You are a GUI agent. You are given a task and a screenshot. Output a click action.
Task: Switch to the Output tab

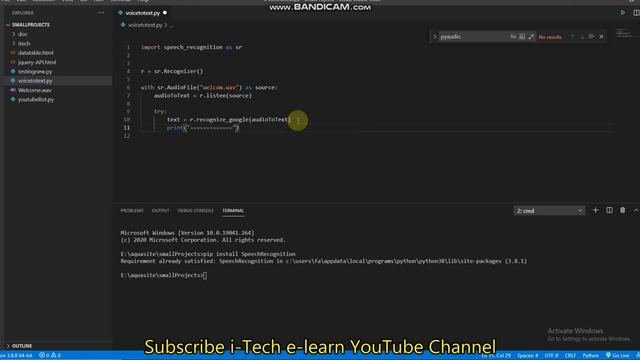pos(160,211)
